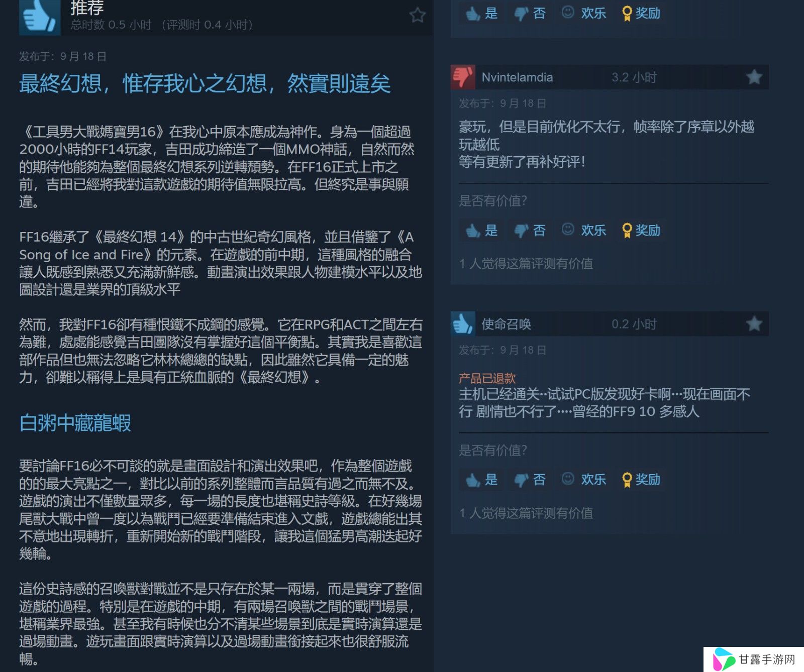
Task: Vote 否 on the topmost review buttons
Action: pyautogui.click(x=530, y=13)
